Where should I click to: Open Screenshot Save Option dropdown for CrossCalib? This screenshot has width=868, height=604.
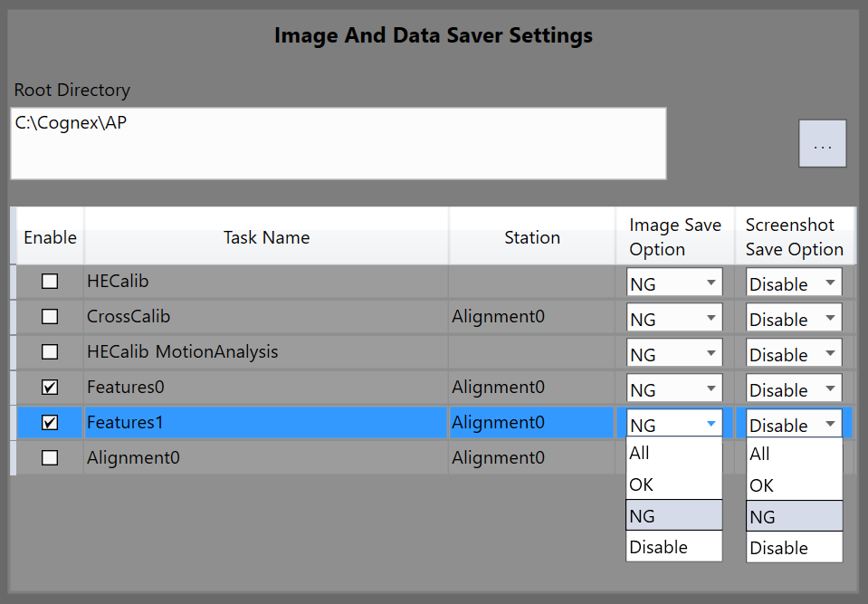[794, 318]
